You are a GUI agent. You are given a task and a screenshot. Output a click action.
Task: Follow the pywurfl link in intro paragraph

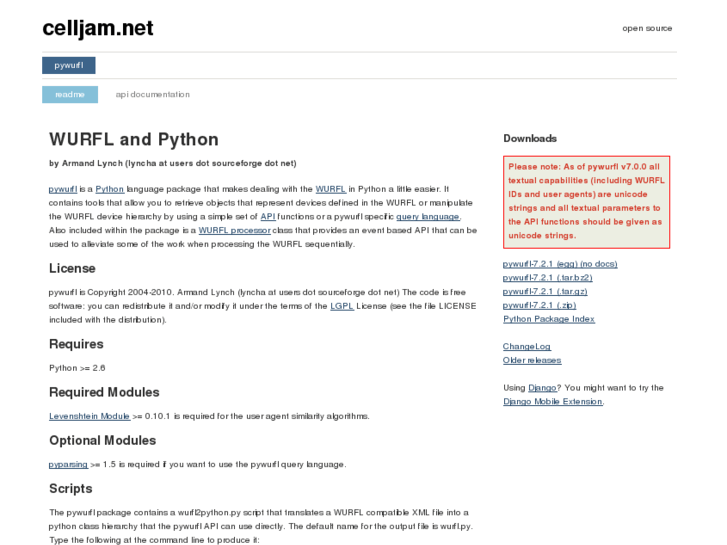click(63, 189)
